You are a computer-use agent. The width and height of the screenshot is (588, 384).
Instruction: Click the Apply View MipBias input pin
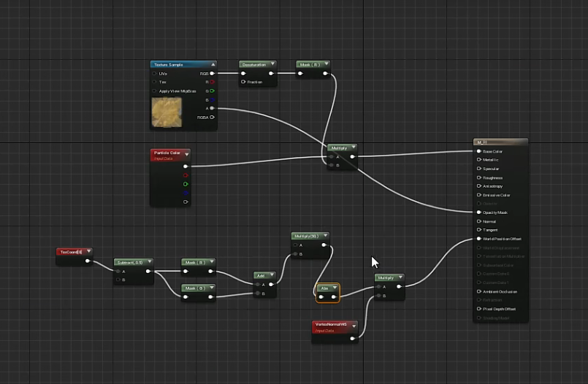pyautogui.click(x=154, y=91)
